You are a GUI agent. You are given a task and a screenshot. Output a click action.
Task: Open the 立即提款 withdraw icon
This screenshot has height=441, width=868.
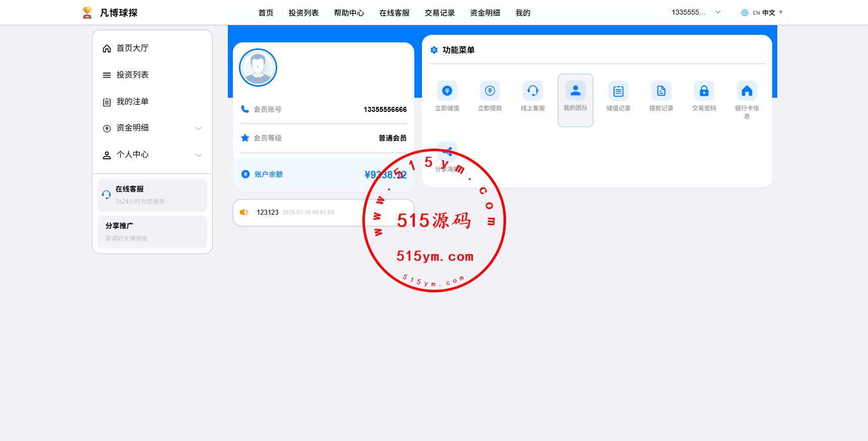click(x=489, y=91)
